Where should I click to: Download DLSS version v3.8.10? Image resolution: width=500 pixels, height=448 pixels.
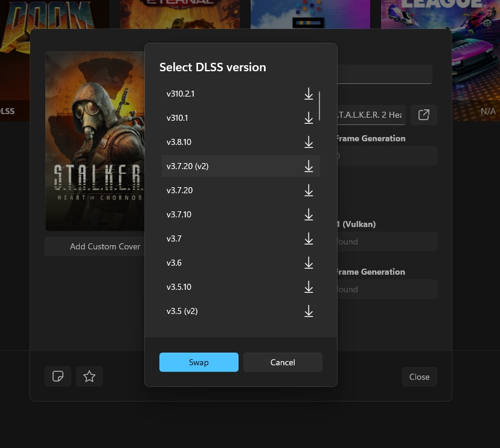[309, 142]
